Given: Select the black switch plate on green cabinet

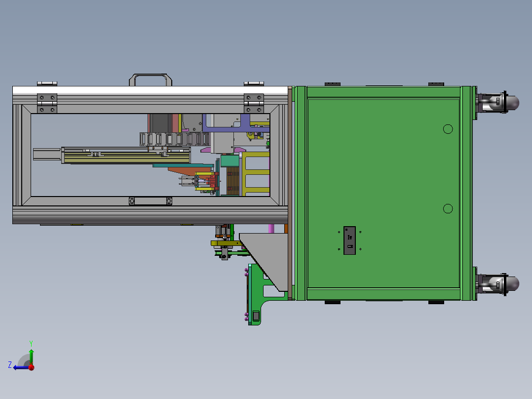Looking at the screenshot, I should click(349, 240).
